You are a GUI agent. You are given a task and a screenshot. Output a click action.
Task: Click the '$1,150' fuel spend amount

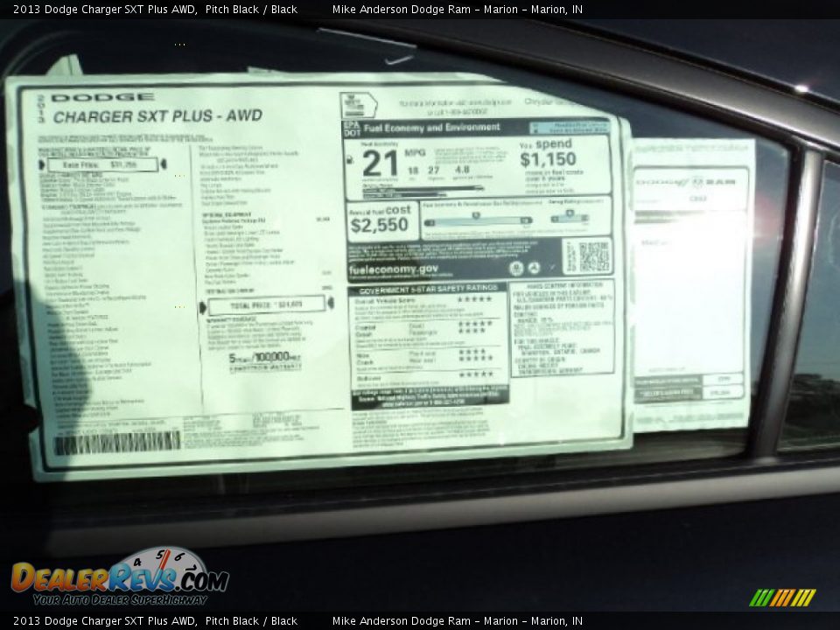click(548, 159)
